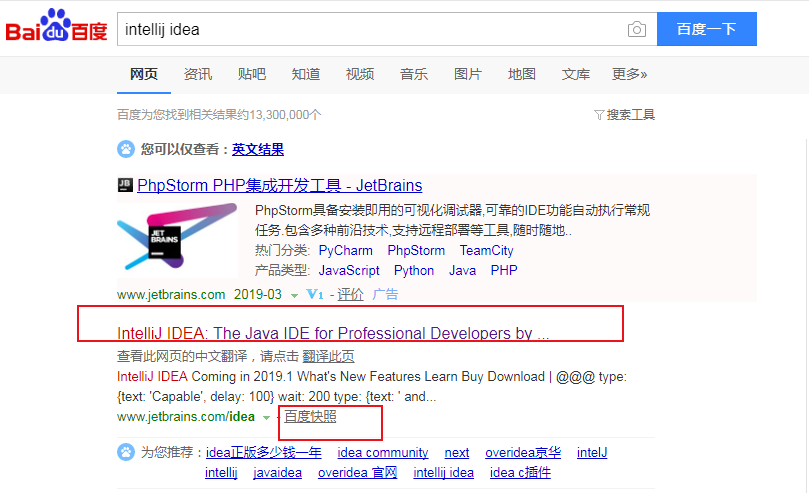Click www.jetbrains.com/idea URL text
This screenshot has width=809, height=493.
(186, 417)
